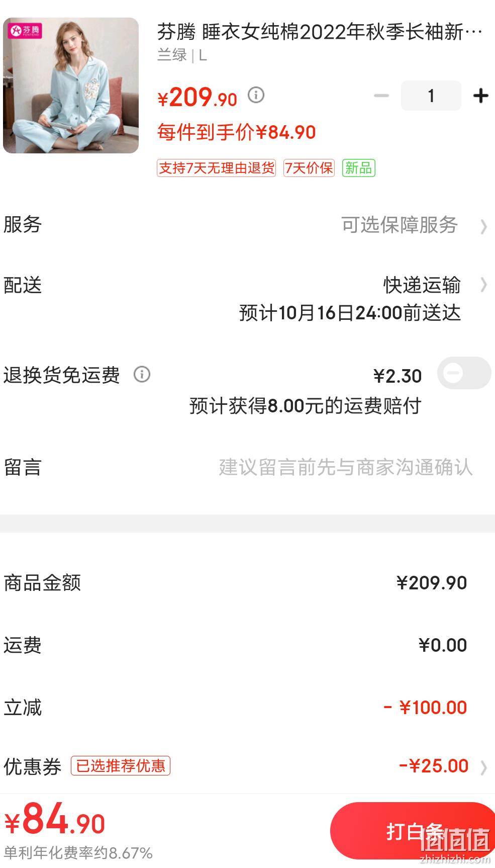Tap the 已选推荐优惠 tag
The height and width of the screenshot is (868, 495).
click(x=121, y=765)
